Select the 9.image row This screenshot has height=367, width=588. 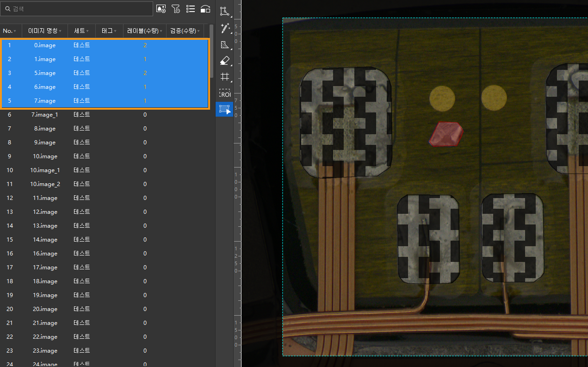coord(105,143)
